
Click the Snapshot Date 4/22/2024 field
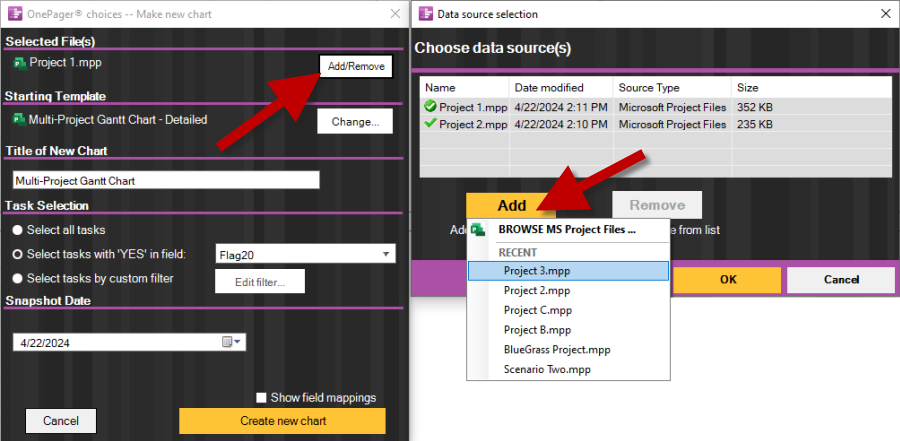(x=129, y=343)
